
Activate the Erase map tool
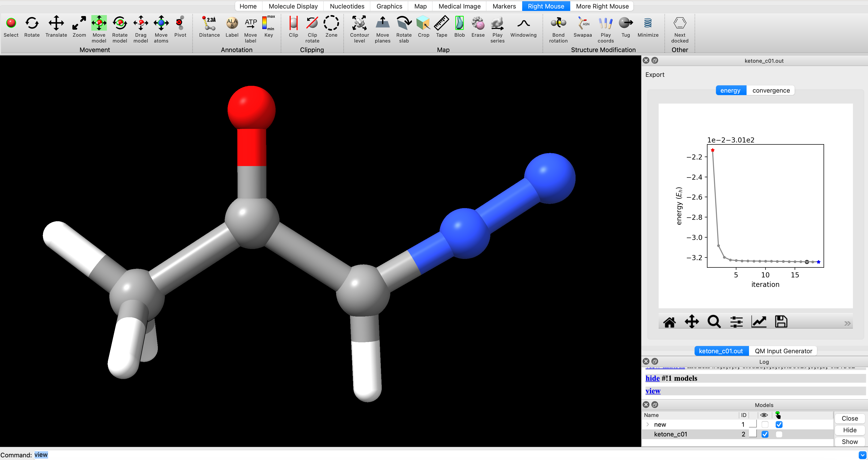pyautogui.click(x=478, y=23)
